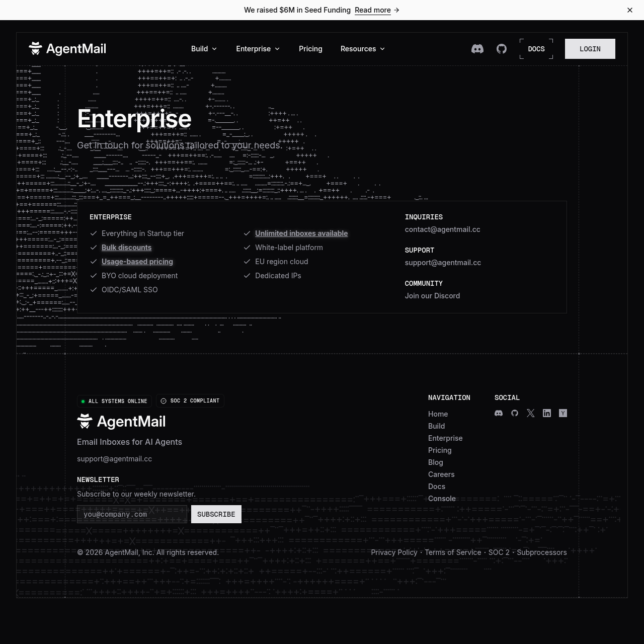Click SOC 2 Compliant badge

point(190,401)
